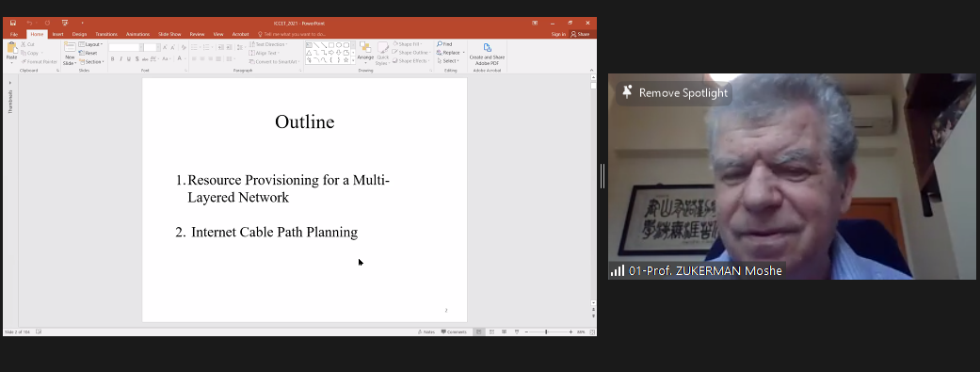Click the Start From Beginning presentation icon
Viewport: 980px width, 372px height.
[x=64, y=24]
